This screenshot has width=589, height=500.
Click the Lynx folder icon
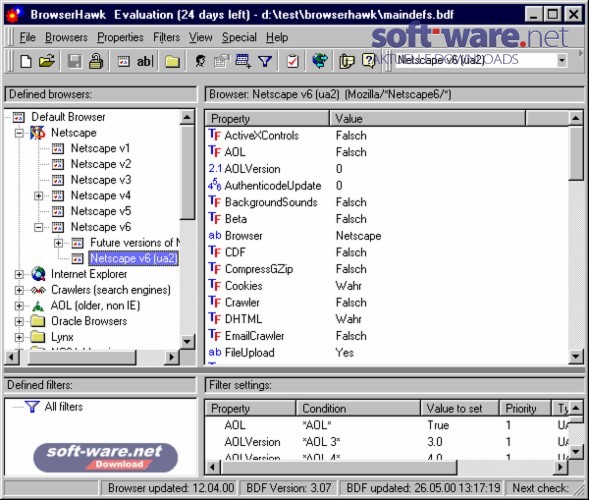tap(38, 337)
